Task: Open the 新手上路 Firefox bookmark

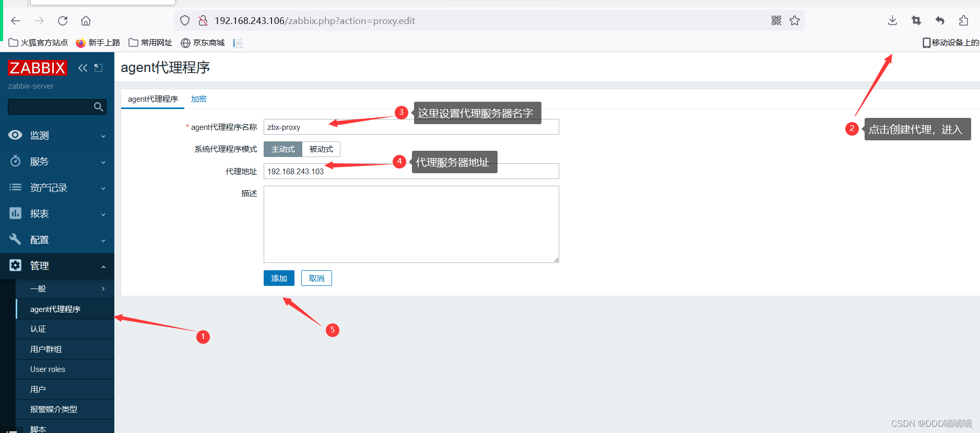Action: coord(98,43)
